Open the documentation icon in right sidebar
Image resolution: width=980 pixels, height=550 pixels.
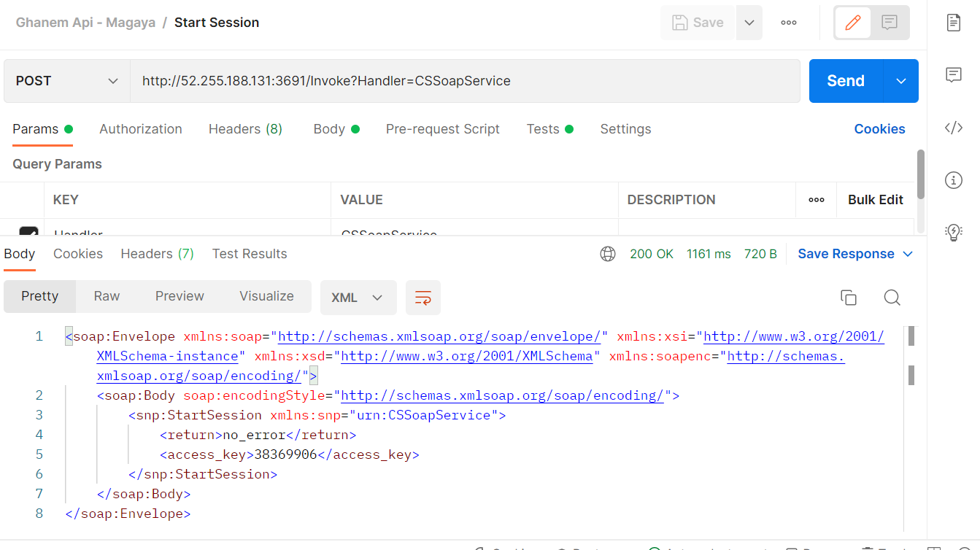click(953, 23)
